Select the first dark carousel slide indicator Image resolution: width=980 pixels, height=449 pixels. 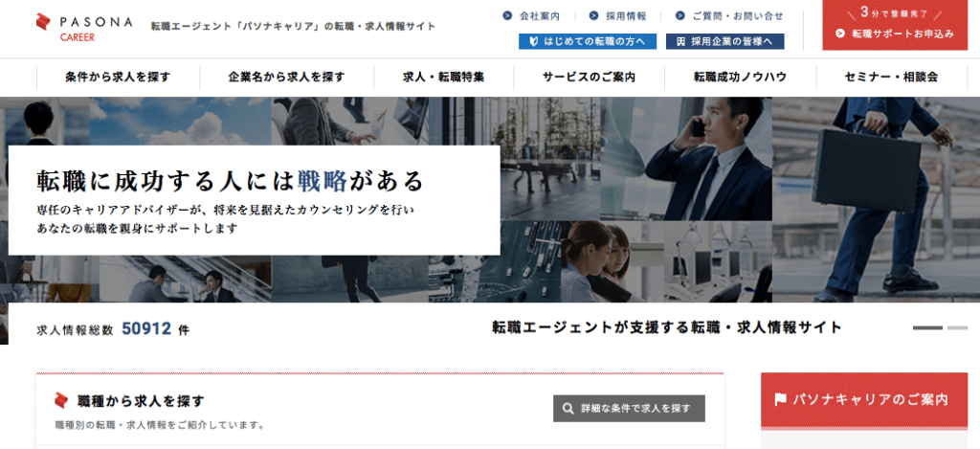(927, 327)
